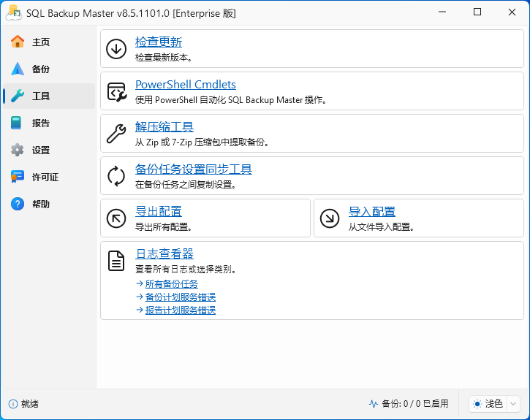The width and height of the screenshot is (530, 420).
Task: Click the app logo in title bar
Action: click(x=14, y=13)
